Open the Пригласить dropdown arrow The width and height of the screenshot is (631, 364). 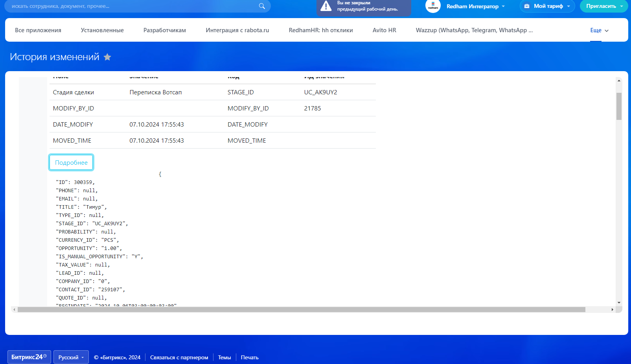point(622,6)
